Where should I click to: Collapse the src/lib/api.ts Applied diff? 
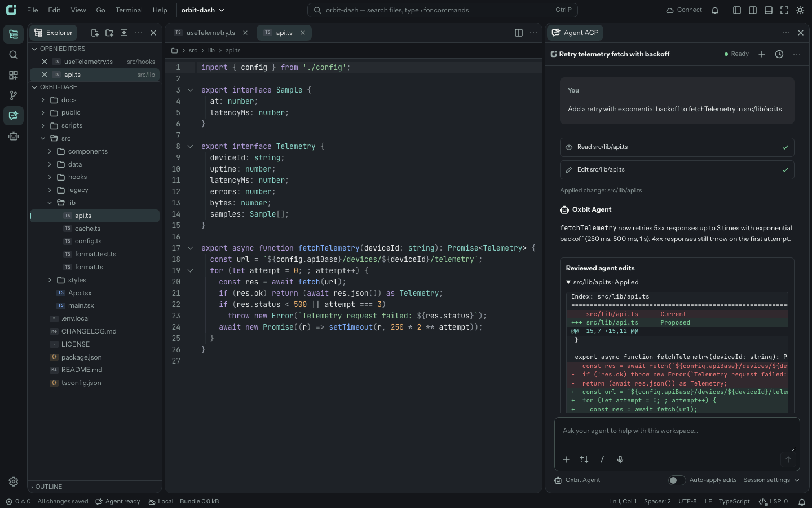pyautogui.click(x=602, y=282)
